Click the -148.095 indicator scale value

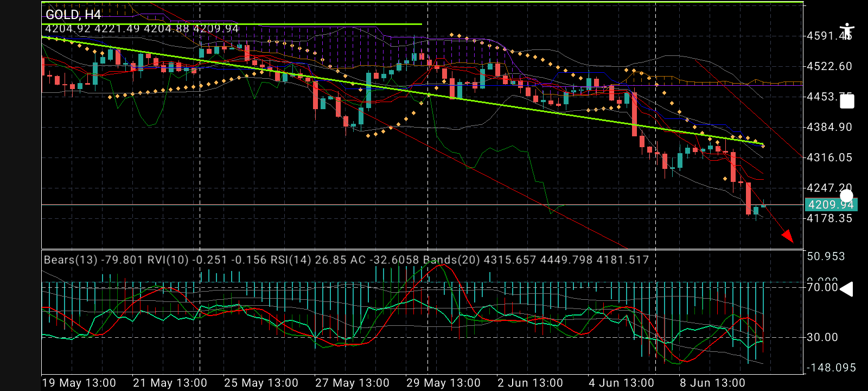[x=831, y=368]
